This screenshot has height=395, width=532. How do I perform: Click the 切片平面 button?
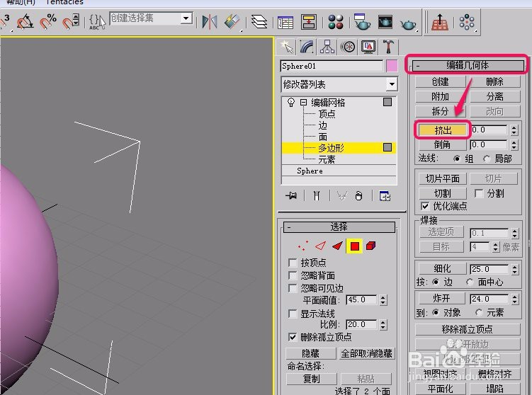coord(443,178)
